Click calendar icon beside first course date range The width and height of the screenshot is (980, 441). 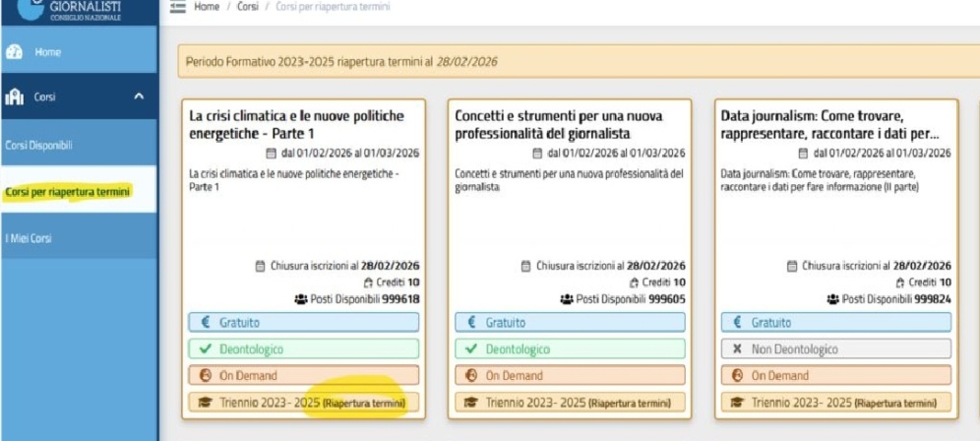[273, 153]
